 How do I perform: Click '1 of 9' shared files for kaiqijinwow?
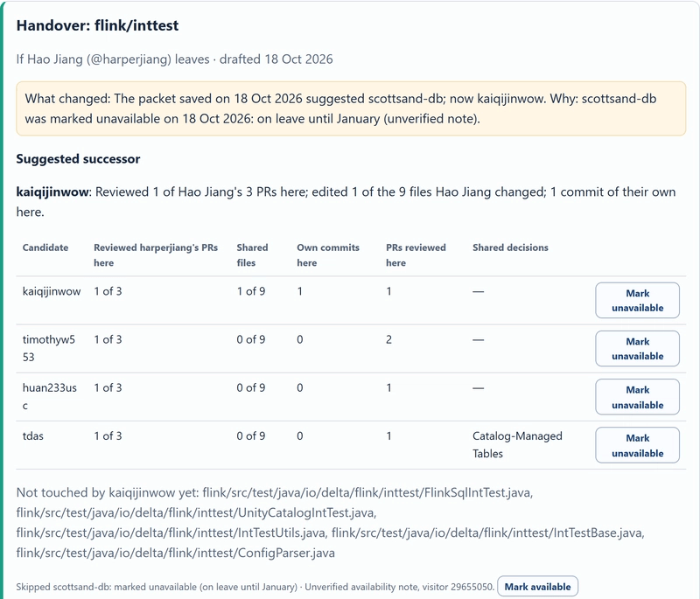[251, 291]
